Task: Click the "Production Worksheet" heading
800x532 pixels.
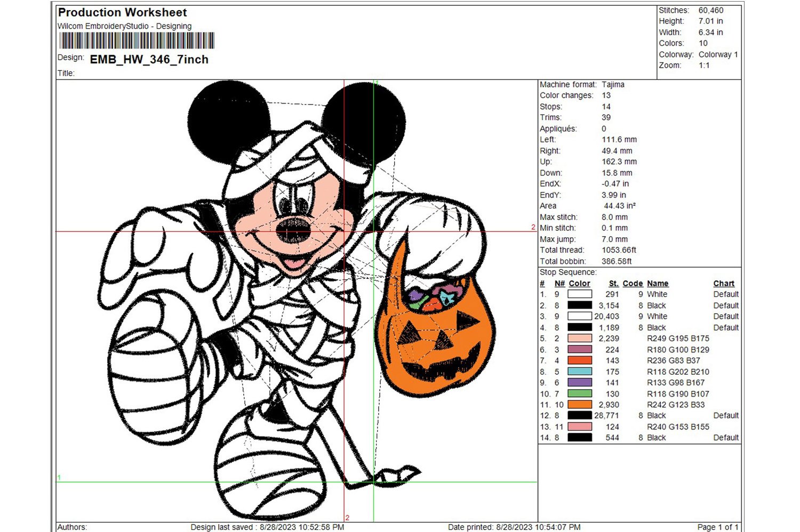Action: (x=122, y=12)
